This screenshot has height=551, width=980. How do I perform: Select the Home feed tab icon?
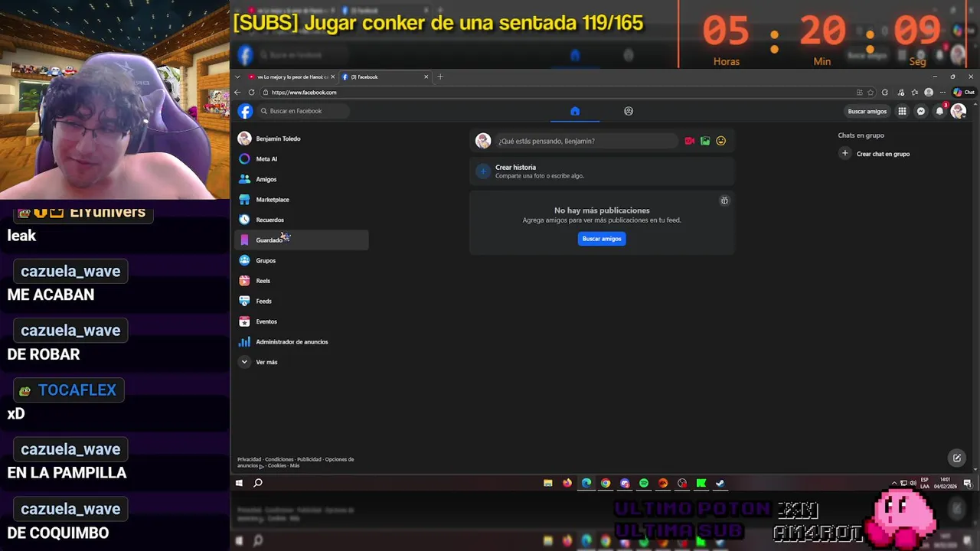tap(575, 111)
